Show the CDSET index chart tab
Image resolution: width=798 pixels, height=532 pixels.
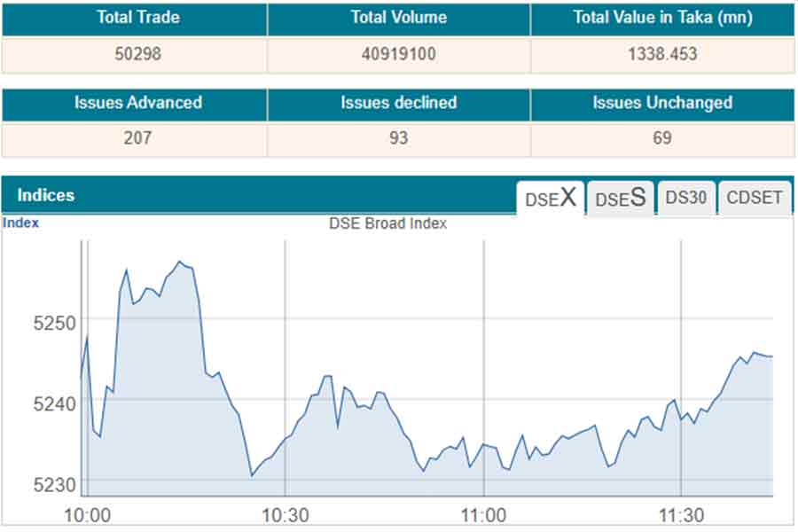tap(755, 198)
